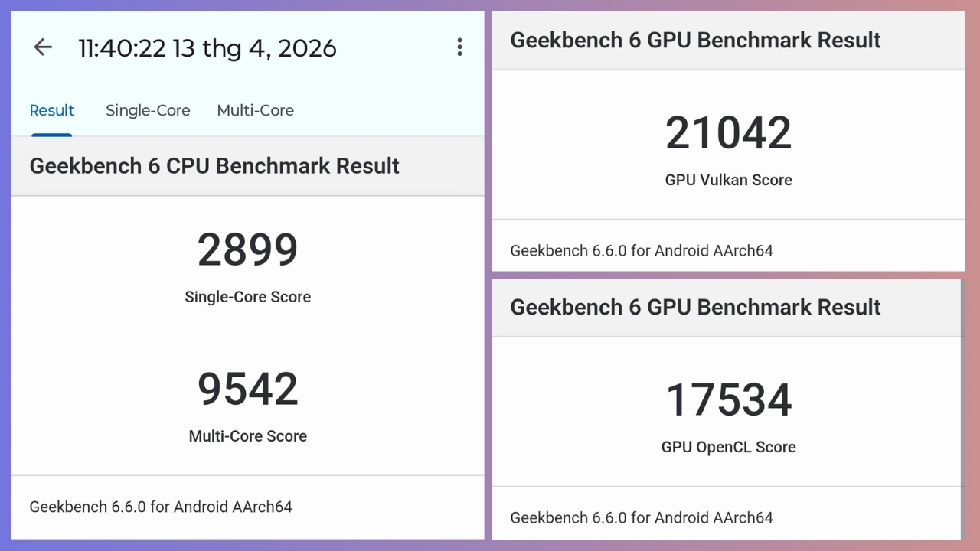Select the Result tab

pyautogui.click(x=52, y=110)
